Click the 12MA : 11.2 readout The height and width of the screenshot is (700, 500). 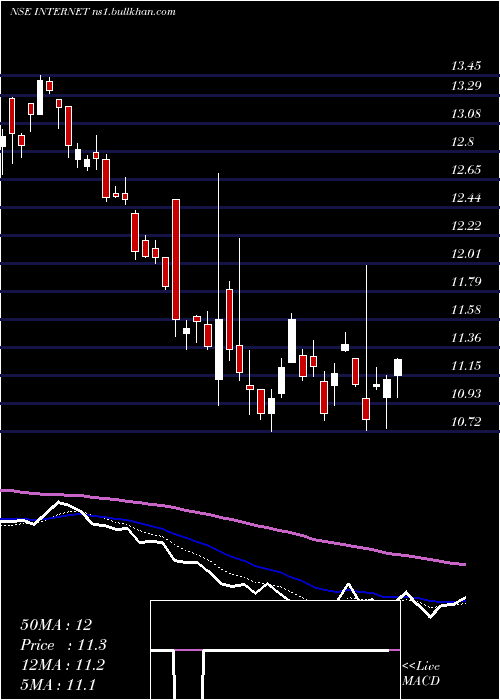[62, 665]
